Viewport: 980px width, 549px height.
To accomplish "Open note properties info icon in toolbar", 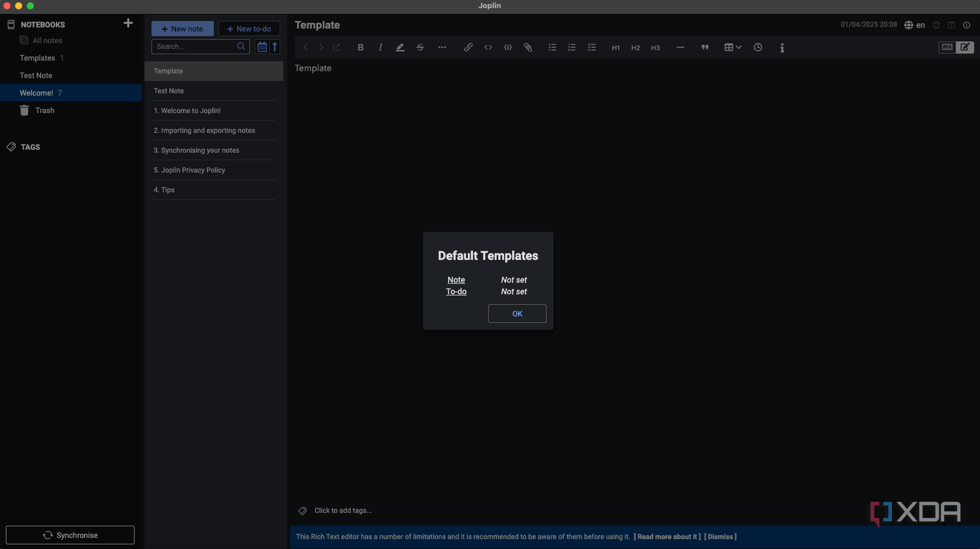I will 782,48.
